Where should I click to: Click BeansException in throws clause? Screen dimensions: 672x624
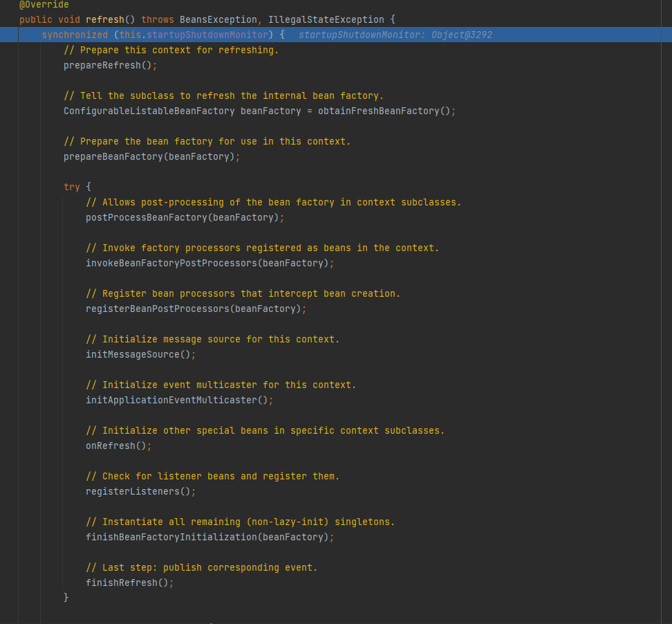[x=218, y=20]
